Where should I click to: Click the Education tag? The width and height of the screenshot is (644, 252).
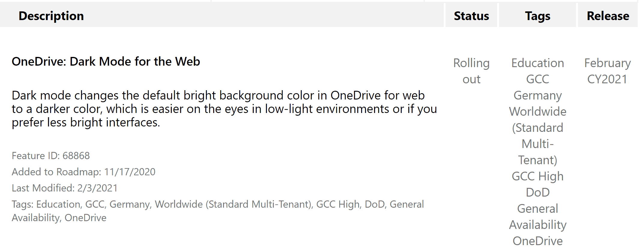coord(537,63)
